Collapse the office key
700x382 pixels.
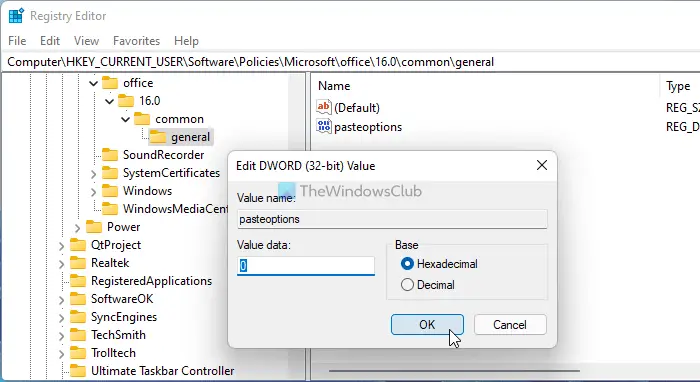tap(93, 83)
